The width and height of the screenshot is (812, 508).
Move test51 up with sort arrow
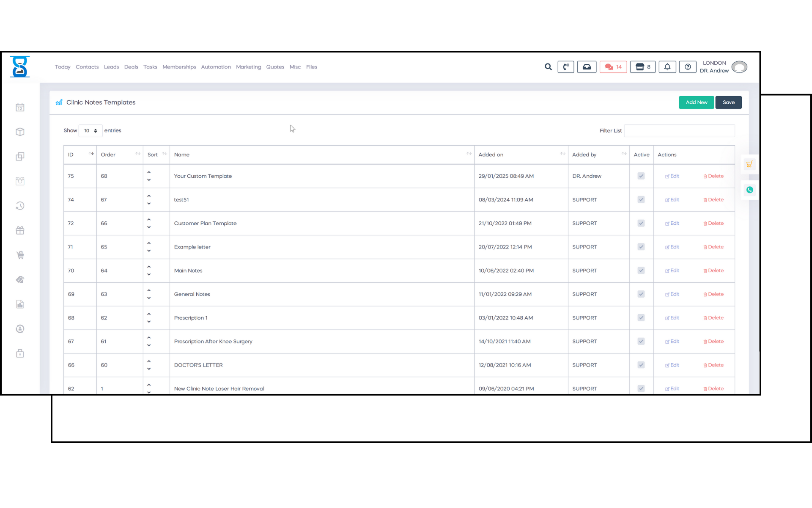click(x=149, y=196)
